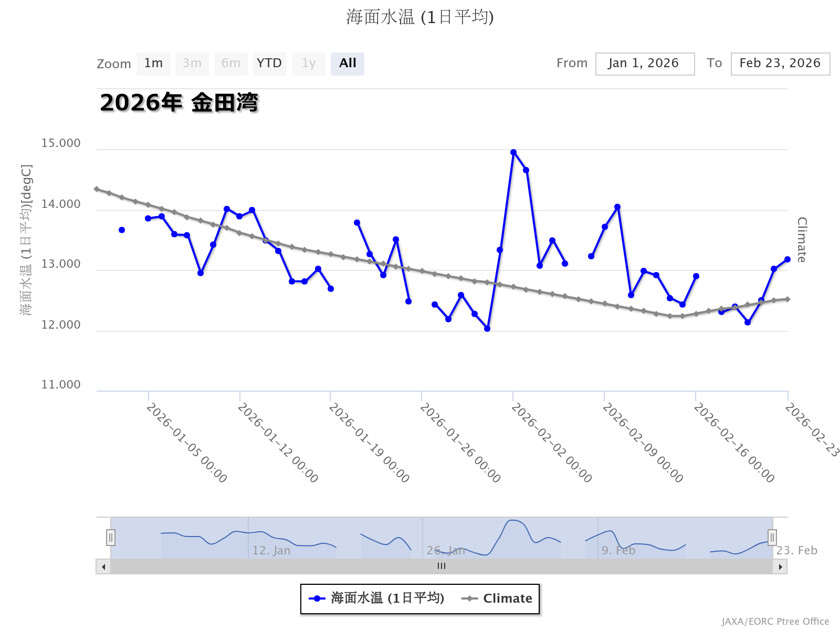Viewport: 840px width, 630px height.
Task: Click the left navigator range handle
Action: click(x=111, y=538)
